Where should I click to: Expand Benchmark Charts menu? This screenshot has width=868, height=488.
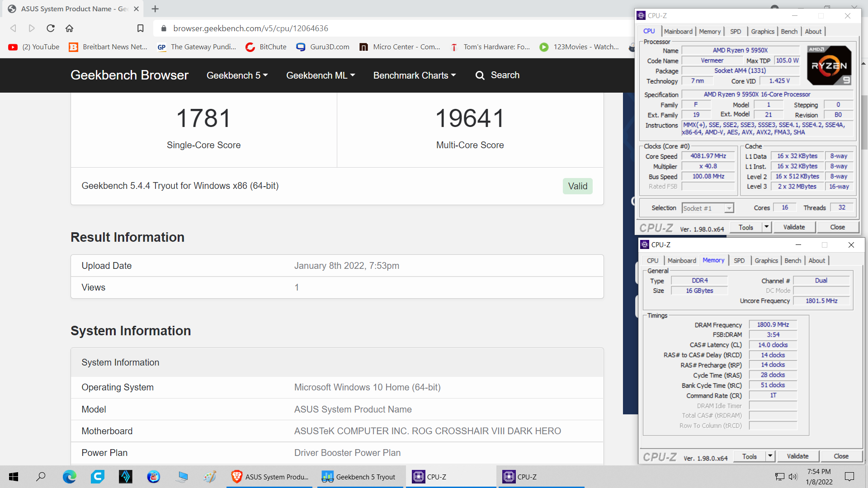pyautogui.click(x=415, y=75)
